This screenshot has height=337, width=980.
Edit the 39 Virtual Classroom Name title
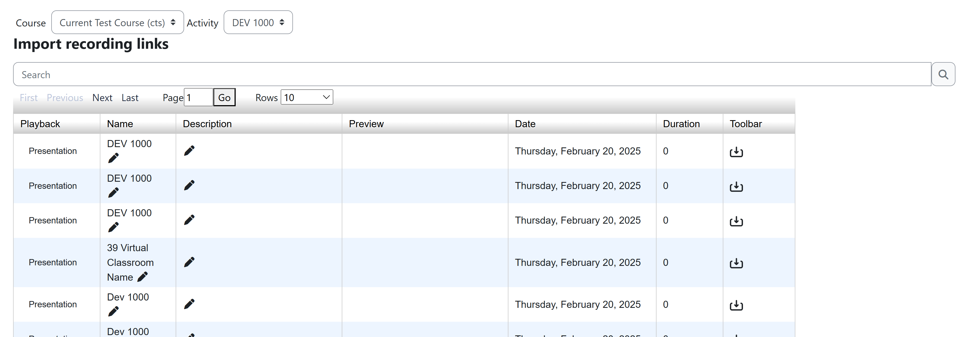click(142, 277)
